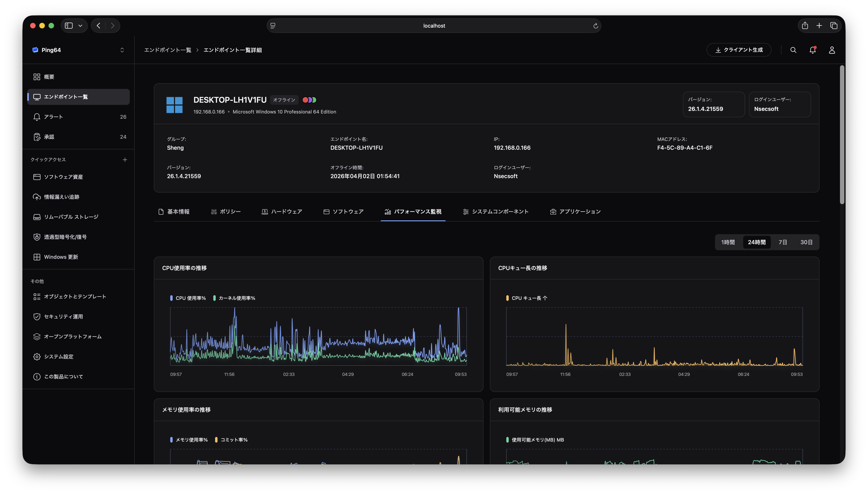Click the browser reload page icon

595,26
